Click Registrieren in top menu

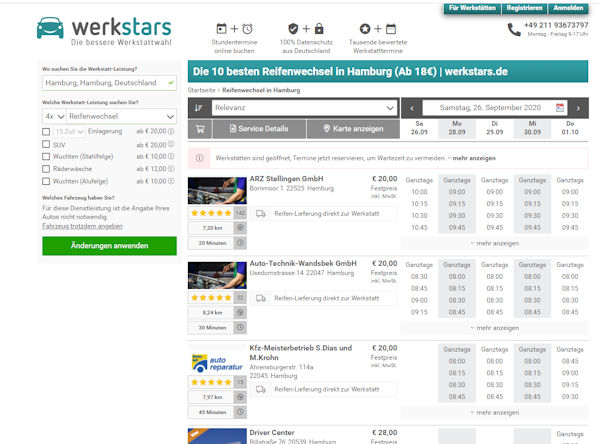point(524,8)
